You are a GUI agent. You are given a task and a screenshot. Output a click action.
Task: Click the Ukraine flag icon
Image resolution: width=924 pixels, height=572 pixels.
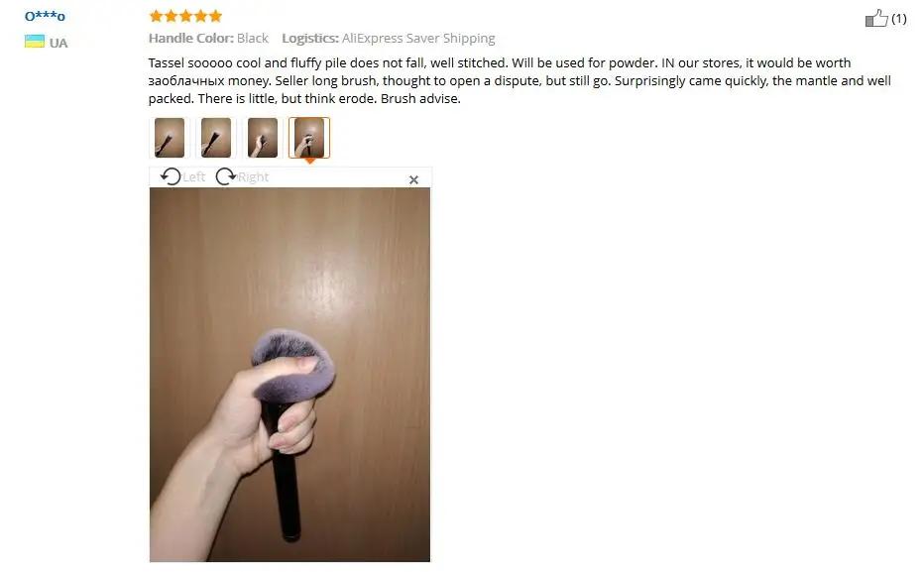point(34,42)
